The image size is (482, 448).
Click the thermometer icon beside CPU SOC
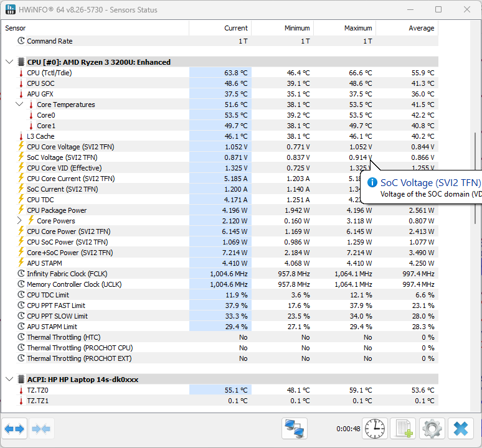(21, 83)
